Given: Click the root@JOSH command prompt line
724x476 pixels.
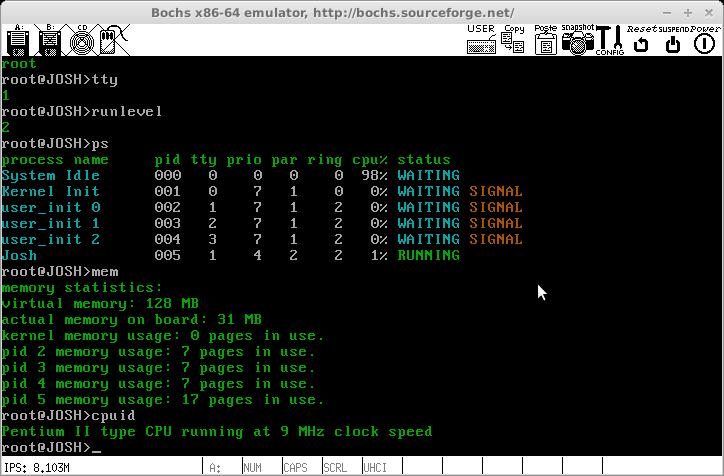Looking at the screenshot, I should [50, 447].
